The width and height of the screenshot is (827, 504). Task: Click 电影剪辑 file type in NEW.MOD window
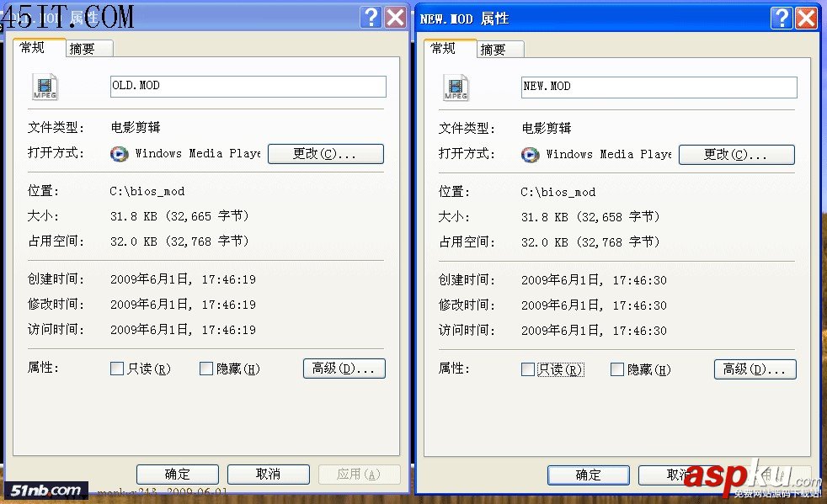point(547,129)
